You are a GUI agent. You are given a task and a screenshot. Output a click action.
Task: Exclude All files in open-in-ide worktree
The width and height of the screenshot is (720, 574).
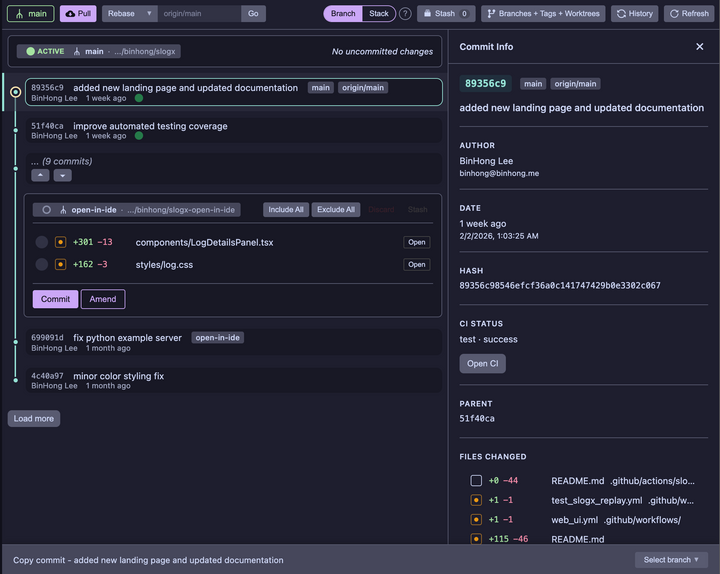[x=336, y=210]
